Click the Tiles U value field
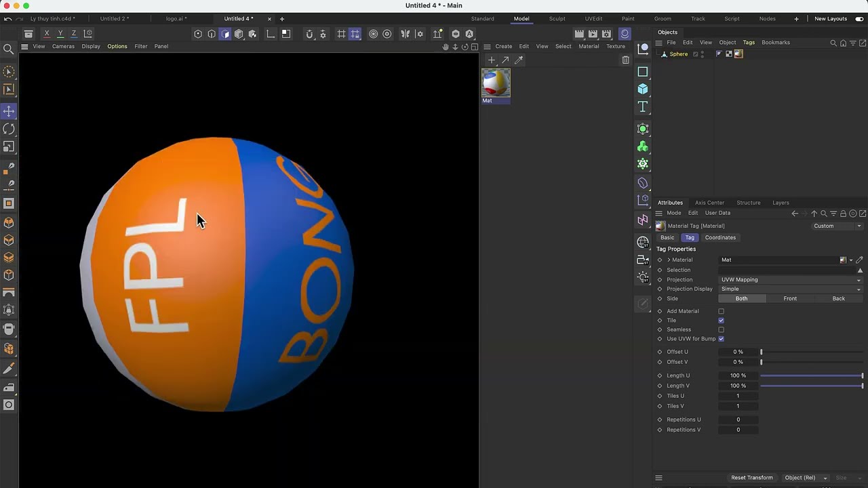Image resolution: width=868 pixels, height=488 pixels. pos(738,396)
